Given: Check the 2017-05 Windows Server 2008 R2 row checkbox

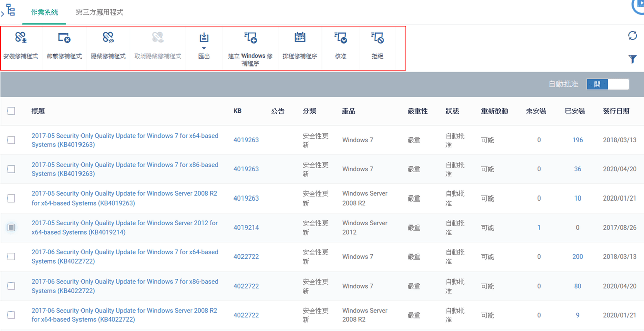Looking at the screenshot, I should pos(11,198).
